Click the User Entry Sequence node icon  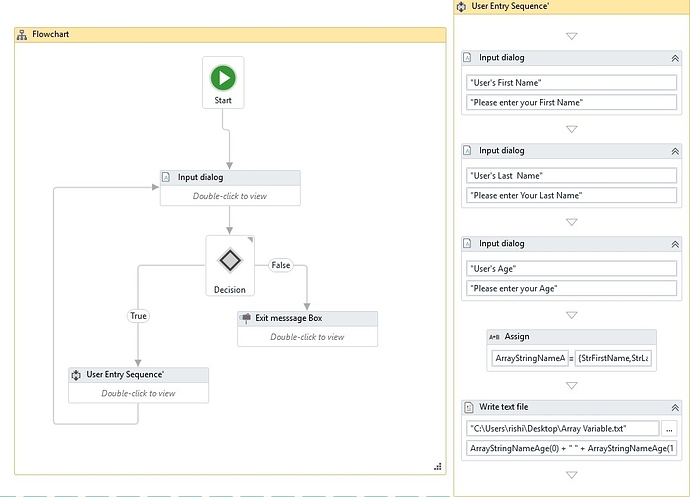[x=76, y=375]
